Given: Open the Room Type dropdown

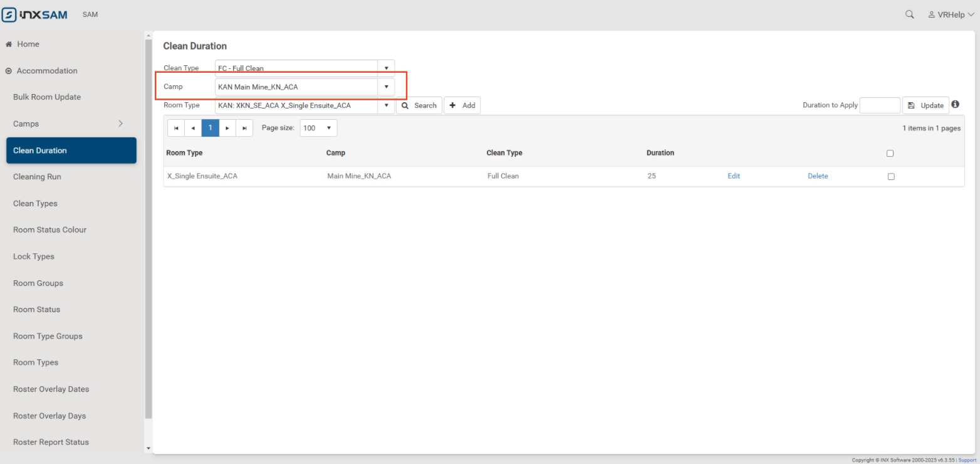Looking at the screenshot, I should tap(386, 105).
